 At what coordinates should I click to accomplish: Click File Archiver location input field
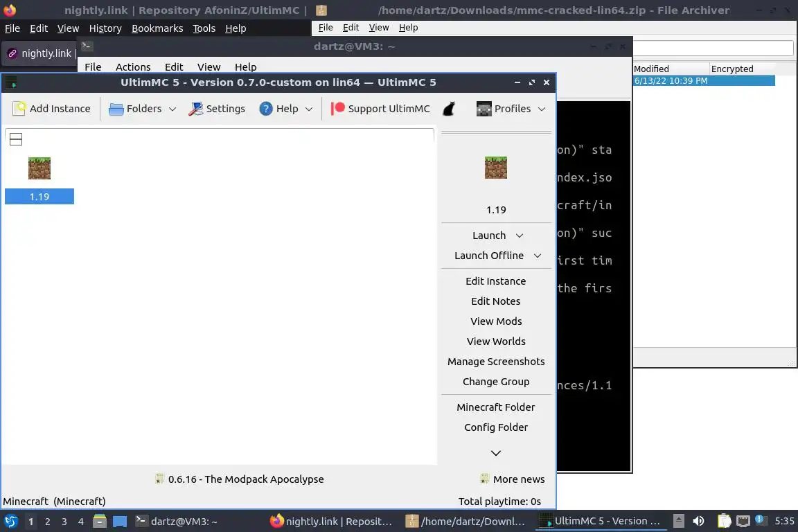pyautogui.click(x=713, y=48)
